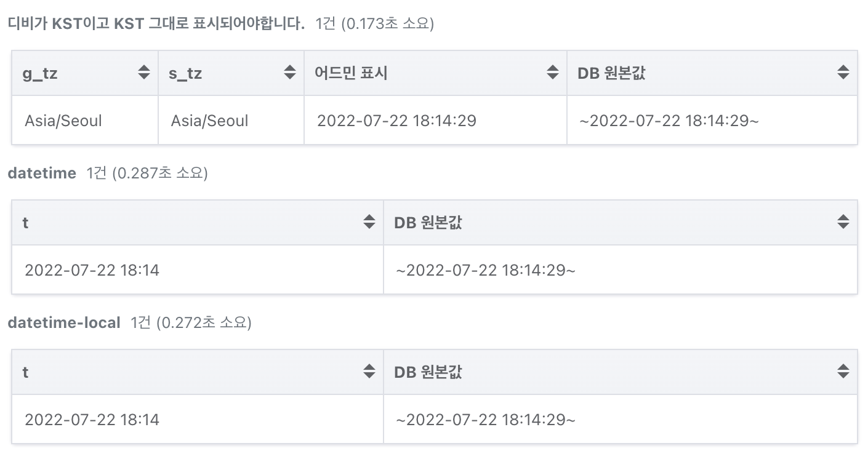Click the g_tz column header
Image resolution: width=868 pixels, height=459 pixels.
85,73
